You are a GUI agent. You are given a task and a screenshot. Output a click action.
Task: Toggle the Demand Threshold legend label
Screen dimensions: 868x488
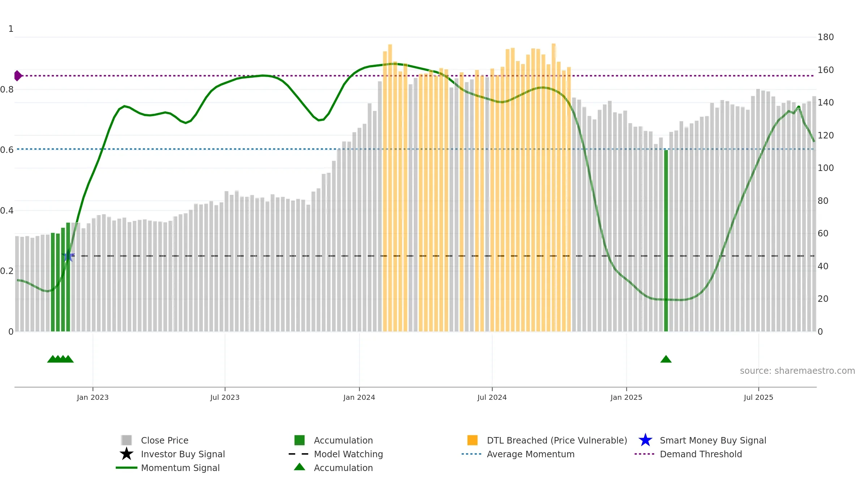(701, 454)
